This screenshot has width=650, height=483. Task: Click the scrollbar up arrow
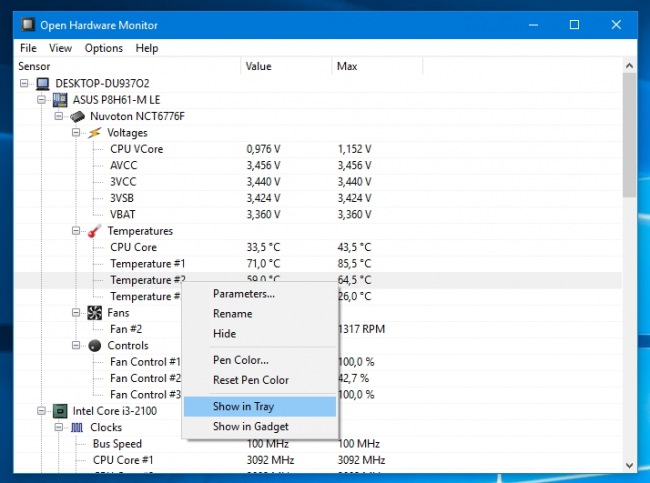pyautogui.click(x=629, y=66)
